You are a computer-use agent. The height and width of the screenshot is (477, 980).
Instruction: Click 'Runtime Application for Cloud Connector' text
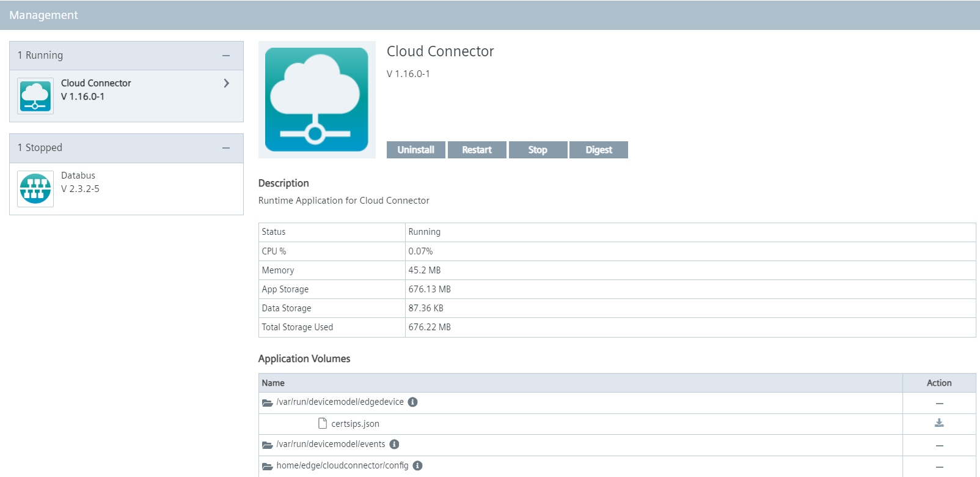click(344, 201)
